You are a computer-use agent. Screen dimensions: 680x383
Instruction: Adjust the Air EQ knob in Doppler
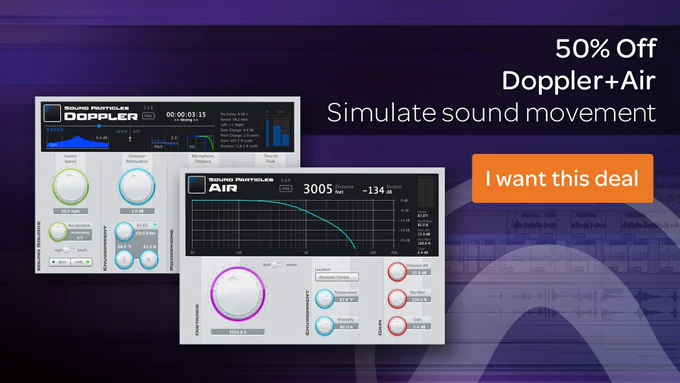124,231
